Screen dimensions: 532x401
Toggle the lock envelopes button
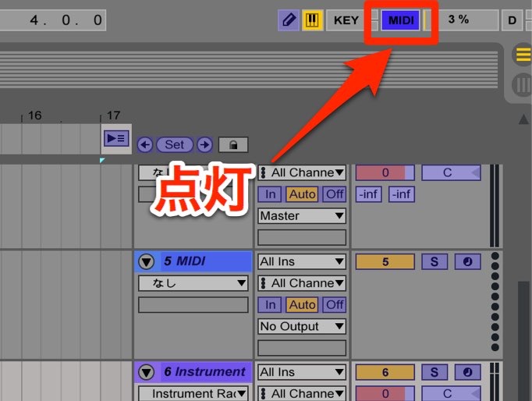[x=233, y=145]
